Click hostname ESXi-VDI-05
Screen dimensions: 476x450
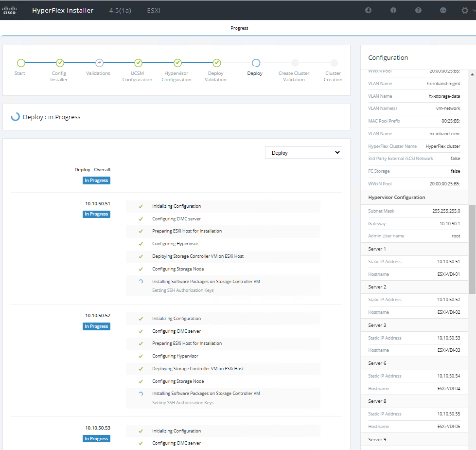[449, 426]
